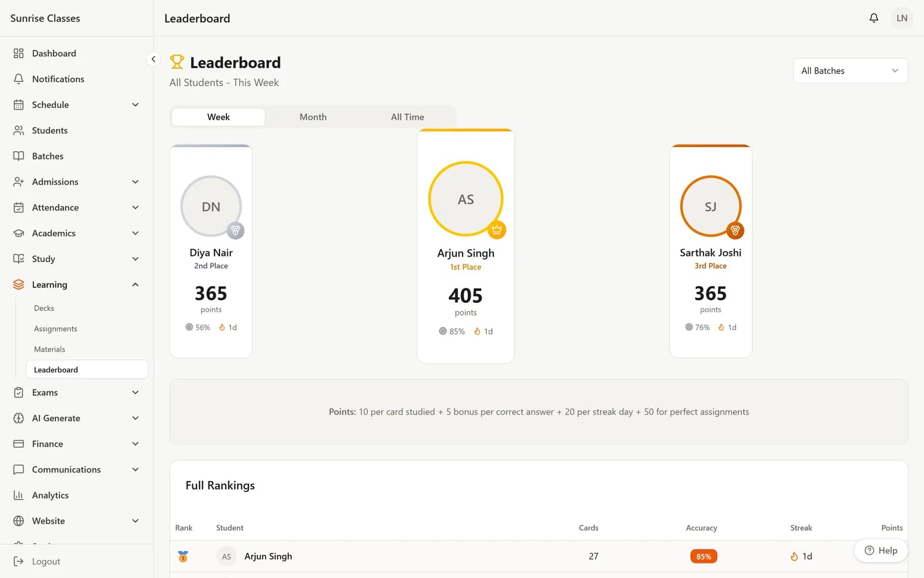924x578 pixels.
Task: Click the bronze medal badge on Sarthak Joshi
Action: pos(735,231)
